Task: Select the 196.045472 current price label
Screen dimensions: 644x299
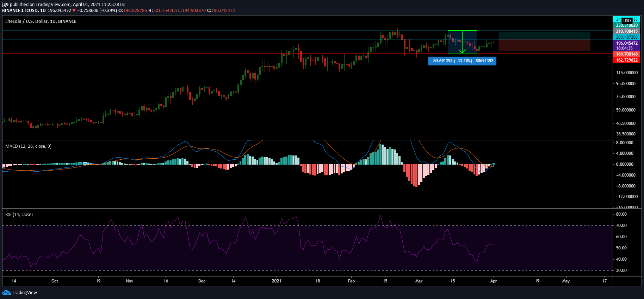Action: (x=627, y=43)
